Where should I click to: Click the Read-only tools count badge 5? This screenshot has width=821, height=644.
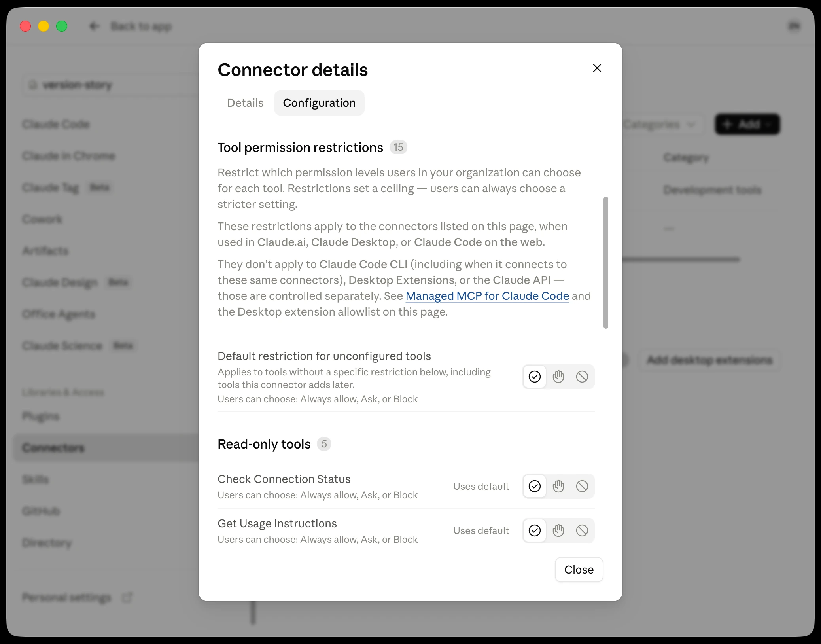(x=324, y=444)
